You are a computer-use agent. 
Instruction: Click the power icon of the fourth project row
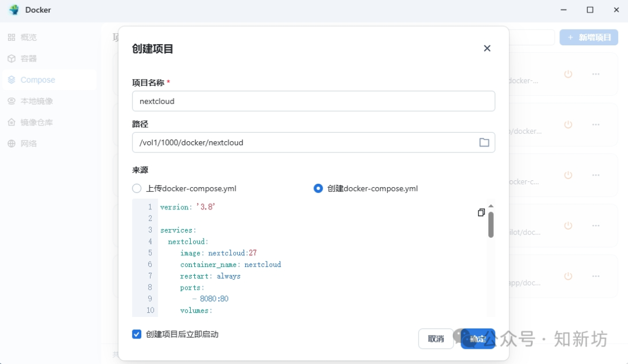568,226
